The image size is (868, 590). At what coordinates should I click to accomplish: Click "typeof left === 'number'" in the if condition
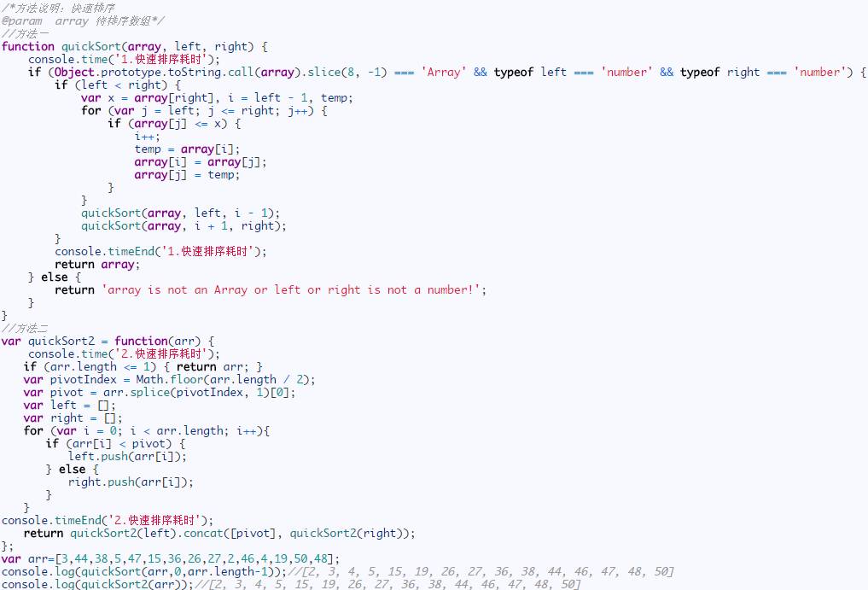(574, 72)
